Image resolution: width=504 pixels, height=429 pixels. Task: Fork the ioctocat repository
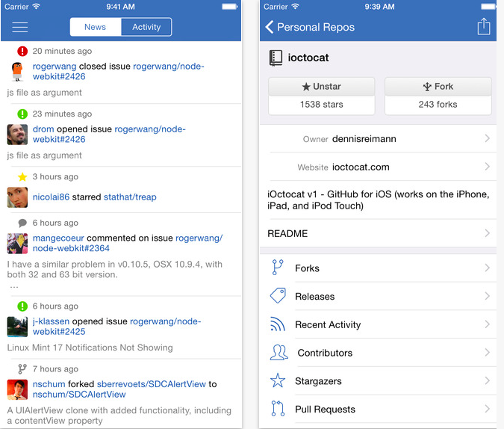(x=438, y=86)
